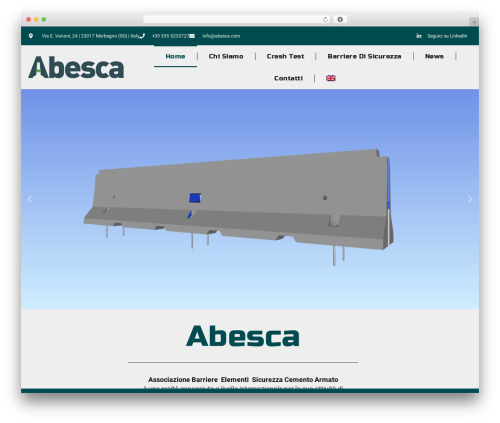Open the LinkedIn icon

(x=419, y=36)
